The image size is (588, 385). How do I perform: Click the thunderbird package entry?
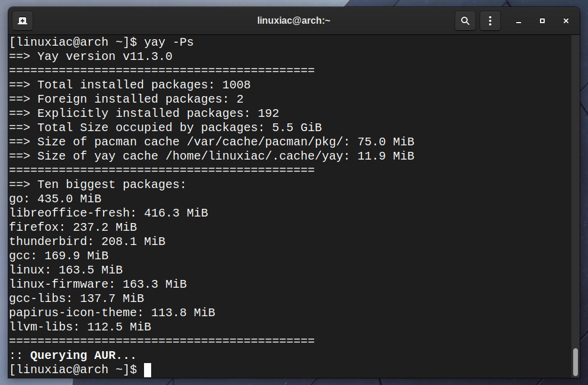point(87,241)
